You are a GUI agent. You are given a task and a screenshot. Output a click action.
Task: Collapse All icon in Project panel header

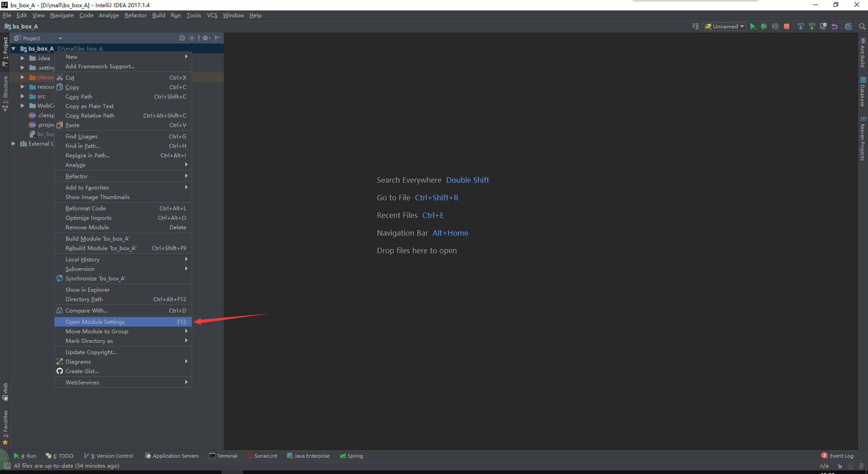click(x=192, y=38)
